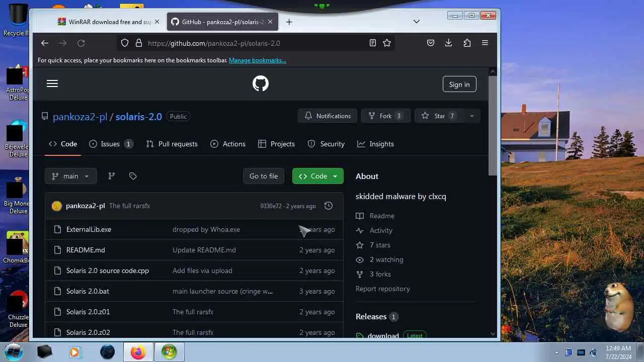Fork the solaris-2.0 repository
Viewport: 644px width, 362px height.
pyautogui.click(x=386, y=116)
